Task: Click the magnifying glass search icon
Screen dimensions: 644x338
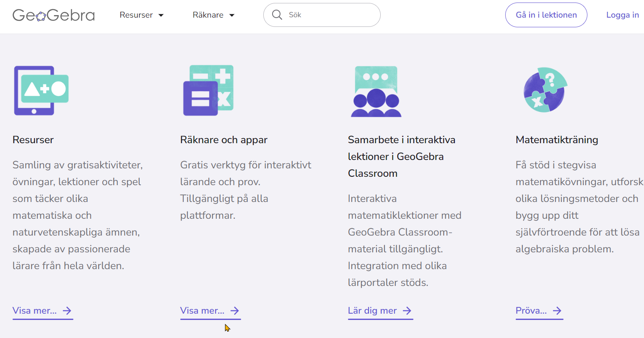Action: (x=277, y=15)
